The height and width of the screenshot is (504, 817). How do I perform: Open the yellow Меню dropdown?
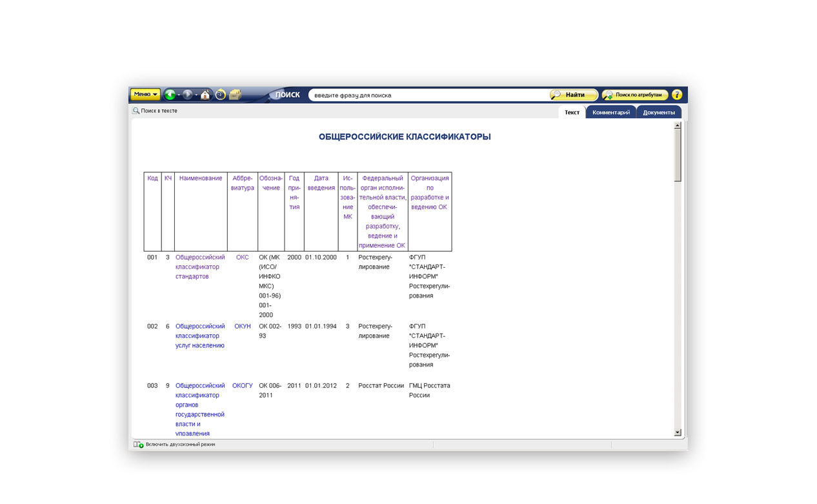pos(145,94)
